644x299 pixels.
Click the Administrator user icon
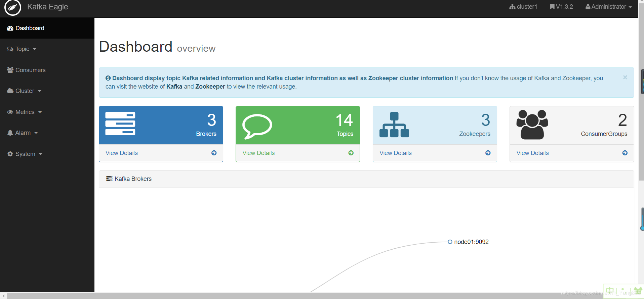pos(588,7)
